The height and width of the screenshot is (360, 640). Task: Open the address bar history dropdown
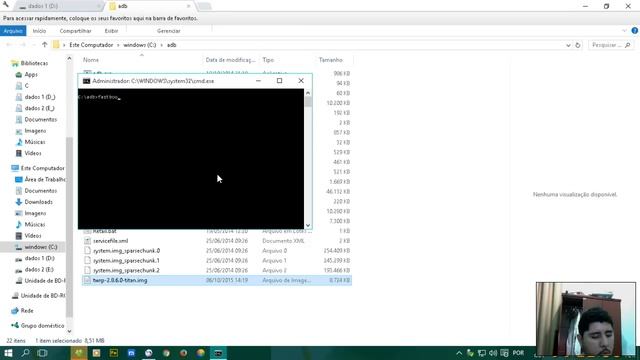(x=568, y=45)
